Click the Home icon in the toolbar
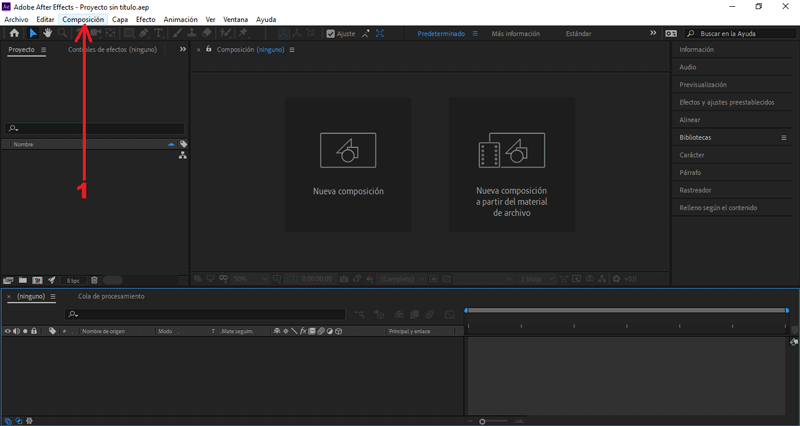 (x=14, y=33)
